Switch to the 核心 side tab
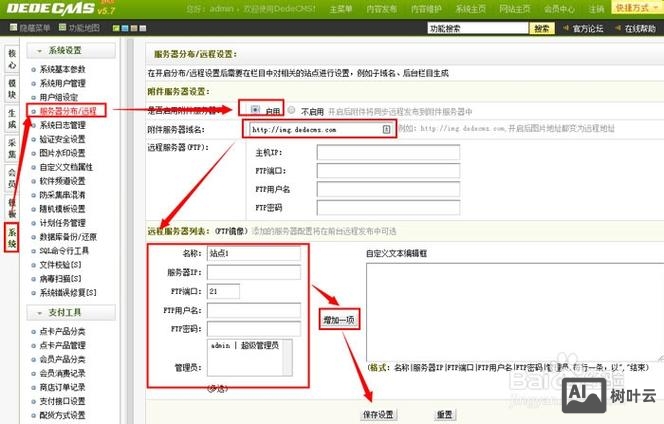 point(12,59)
